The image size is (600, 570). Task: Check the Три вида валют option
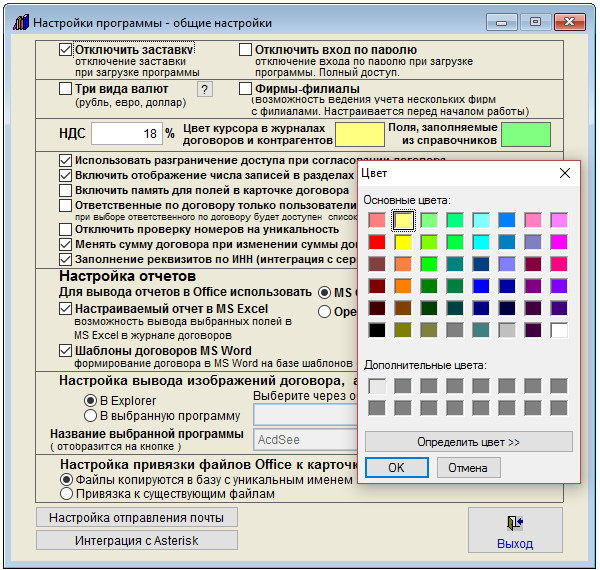click(x=66, y=89)
